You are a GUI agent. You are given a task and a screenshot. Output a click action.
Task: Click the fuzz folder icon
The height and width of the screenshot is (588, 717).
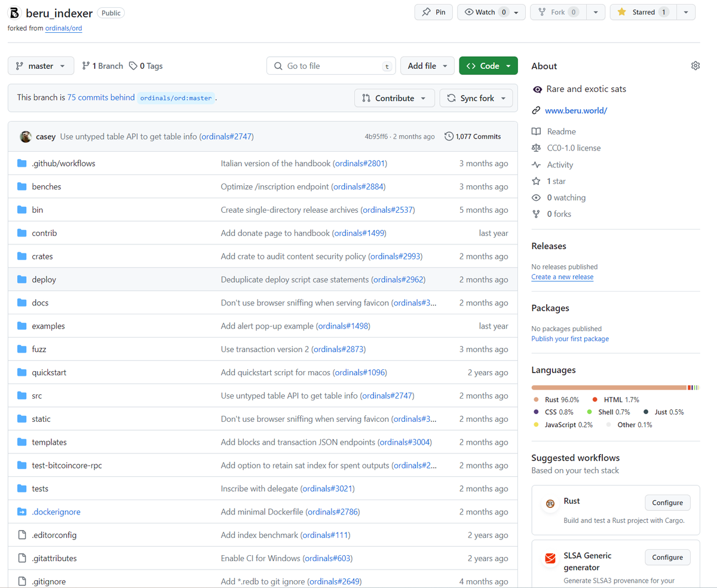tap(22, 349)
